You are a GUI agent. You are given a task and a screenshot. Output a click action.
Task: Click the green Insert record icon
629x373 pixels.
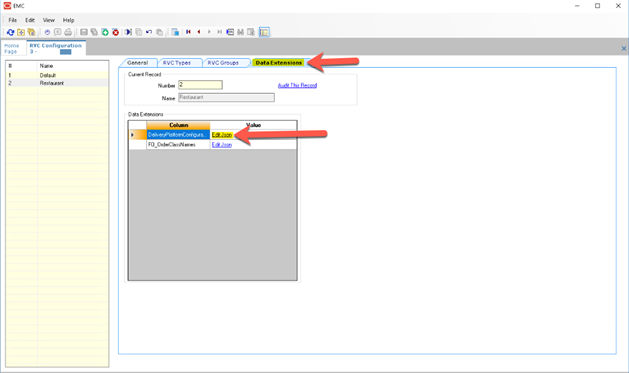pos(105,32)
